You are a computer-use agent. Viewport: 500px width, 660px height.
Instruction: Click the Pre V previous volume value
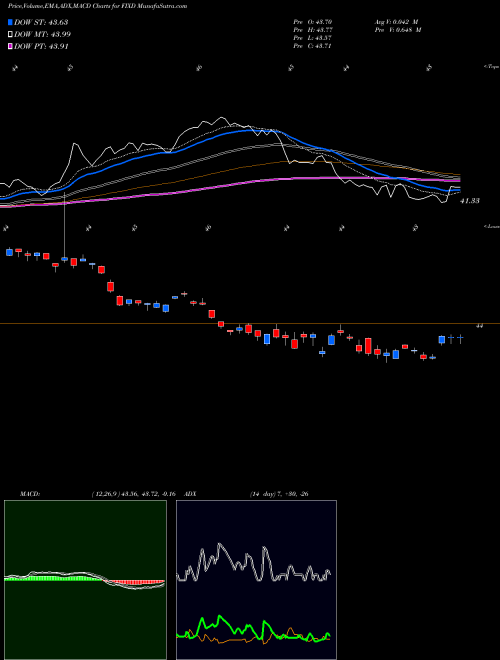[x=398, y=30]
